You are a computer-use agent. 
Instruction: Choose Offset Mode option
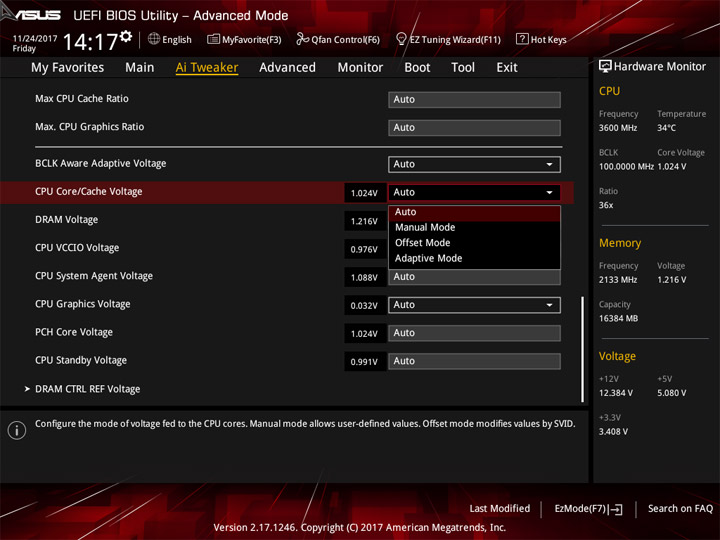click(x=474, y=243)
